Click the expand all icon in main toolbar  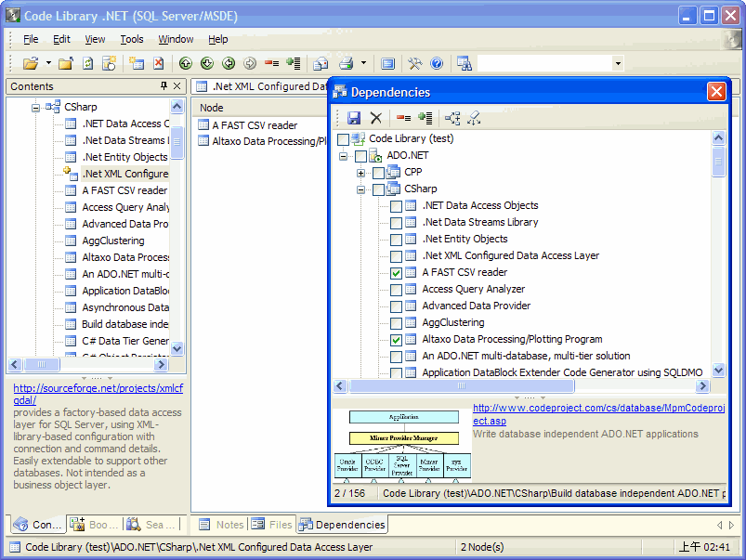pos(293,63)
